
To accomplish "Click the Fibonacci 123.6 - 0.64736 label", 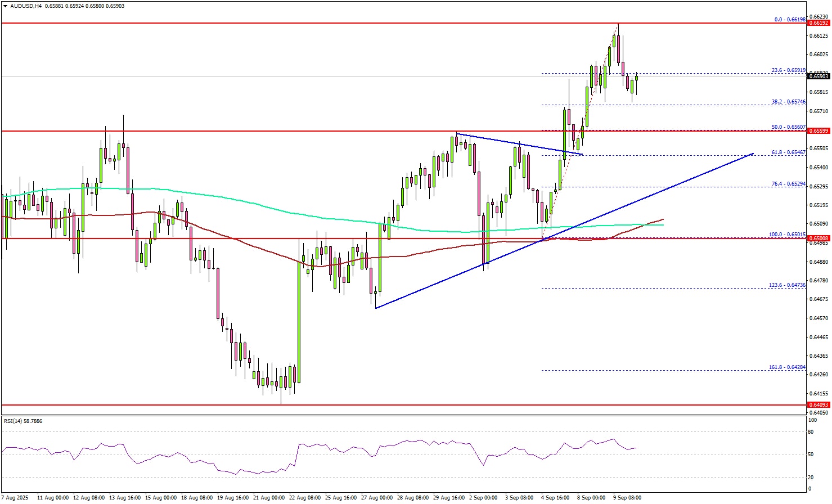I will [x=787, y=285].
